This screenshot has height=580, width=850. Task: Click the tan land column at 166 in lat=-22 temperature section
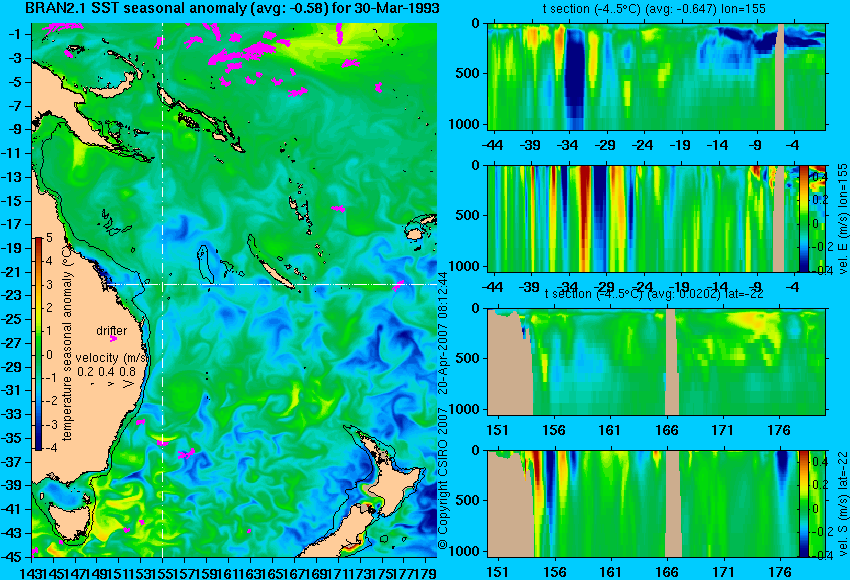coord(671,362)
